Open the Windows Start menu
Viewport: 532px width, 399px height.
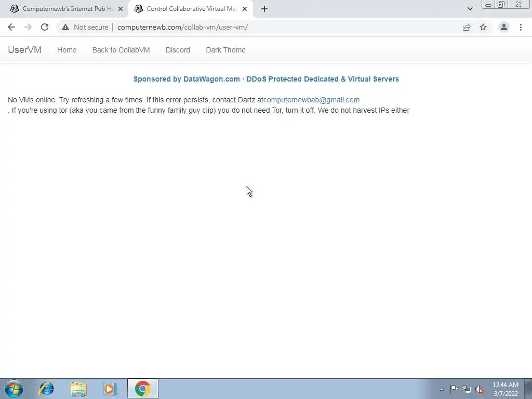pos(14,389)
